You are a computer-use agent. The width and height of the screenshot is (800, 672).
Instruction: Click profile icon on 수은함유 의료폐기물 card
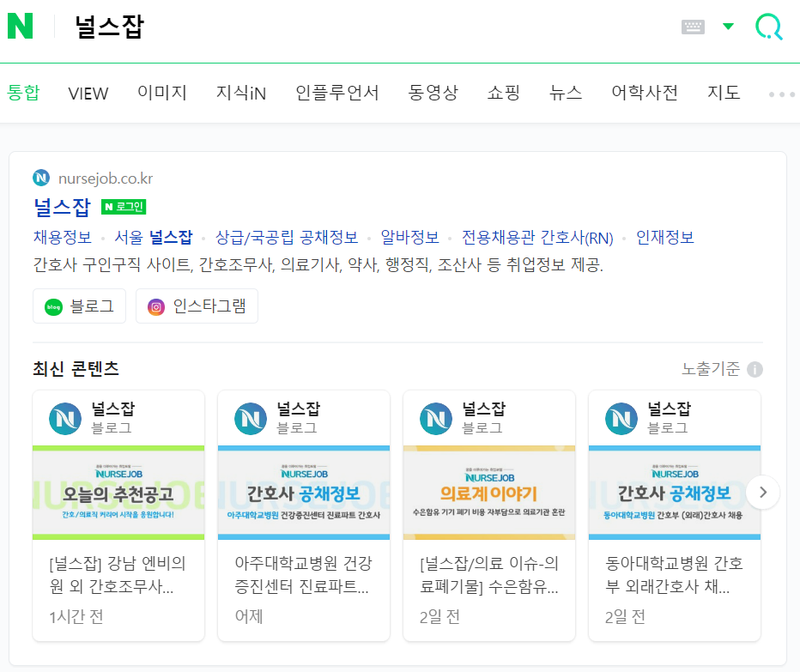pyautogui.click(x=436, y=419)
